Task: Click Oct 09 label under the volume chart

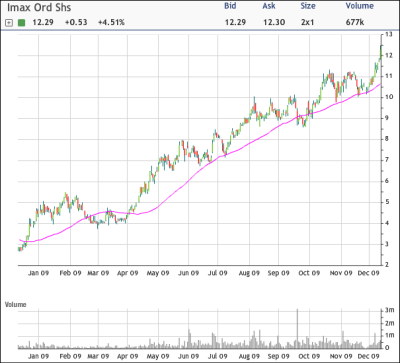Action: pos(309,356)
